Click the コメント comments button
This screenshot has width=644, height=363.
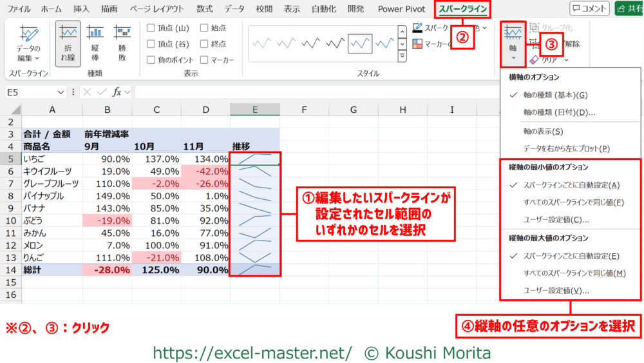[589, 8]
